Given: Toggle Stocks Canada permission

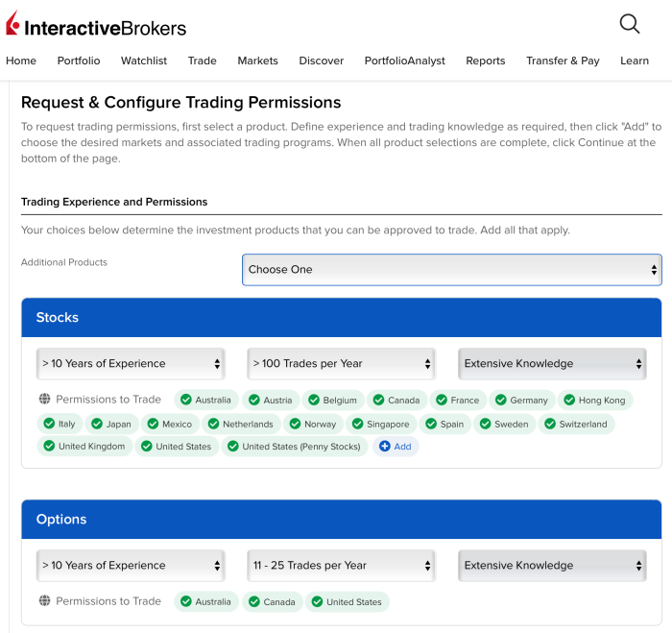Looking at the screenshot, I should [396, 401].
